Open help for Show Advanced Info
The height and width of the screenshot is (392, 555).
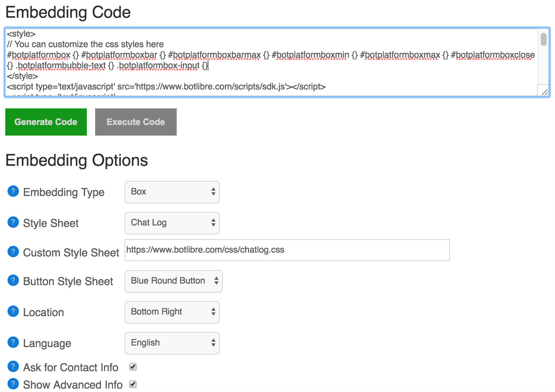click(13, 384)
